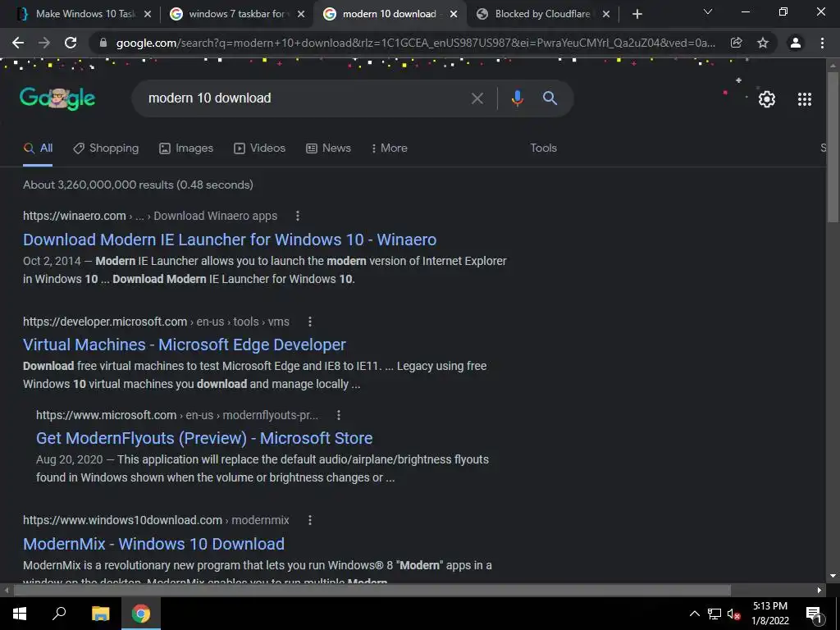Expand the More search filters
Image resolution: width=840 pixels, height=630 pixels.
click(390, 148)
